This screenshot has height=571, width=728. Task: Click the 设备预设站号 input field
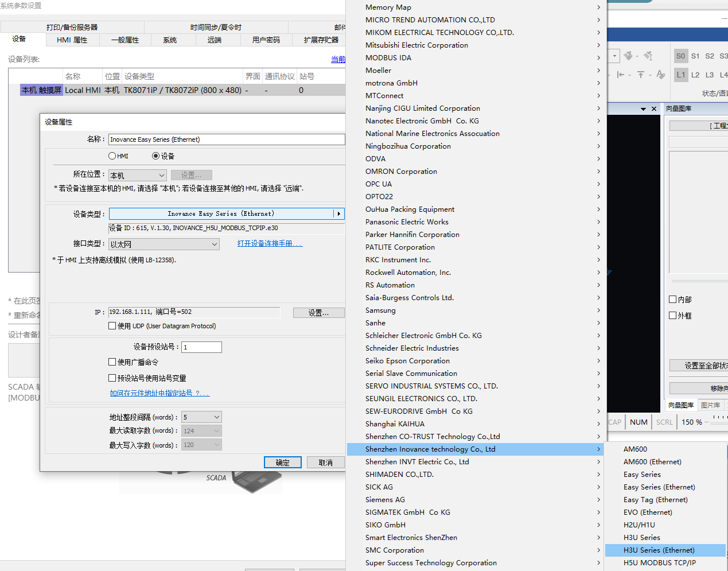pyautogui.click(x=202, y=347)
